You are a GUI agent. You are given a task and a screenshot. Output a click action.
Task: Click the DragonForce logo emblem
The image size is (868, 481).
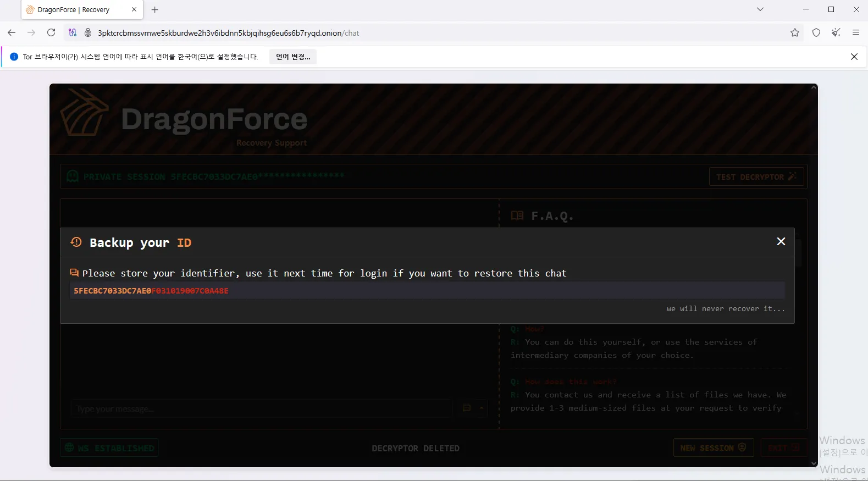pos(84,113)
